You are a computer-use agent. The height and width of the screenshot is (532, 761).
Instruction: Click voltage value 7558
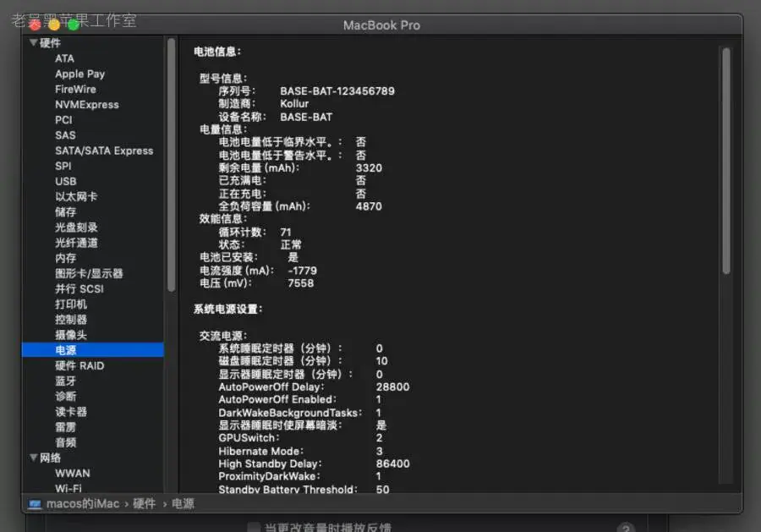(x=301, y=283)
